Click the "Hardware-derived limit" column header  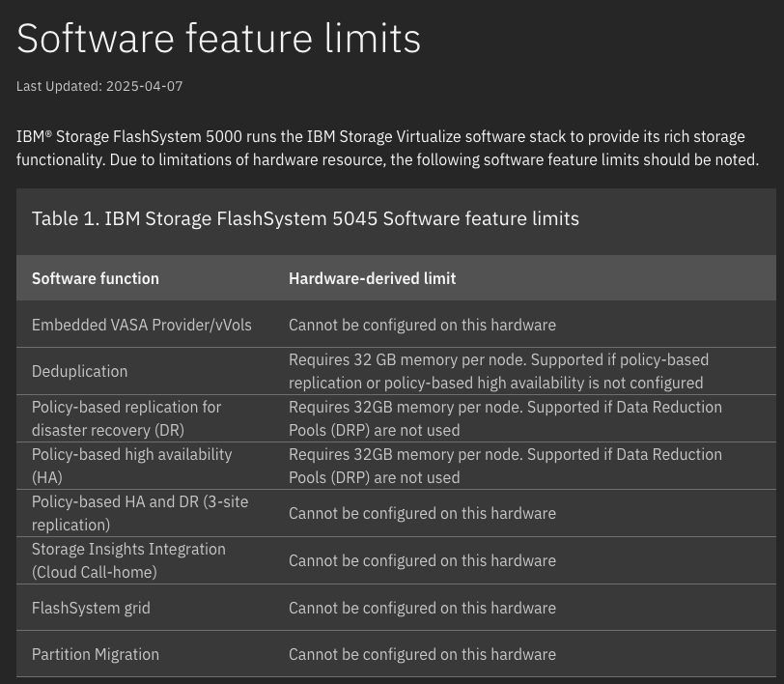(x=372, y=278)
